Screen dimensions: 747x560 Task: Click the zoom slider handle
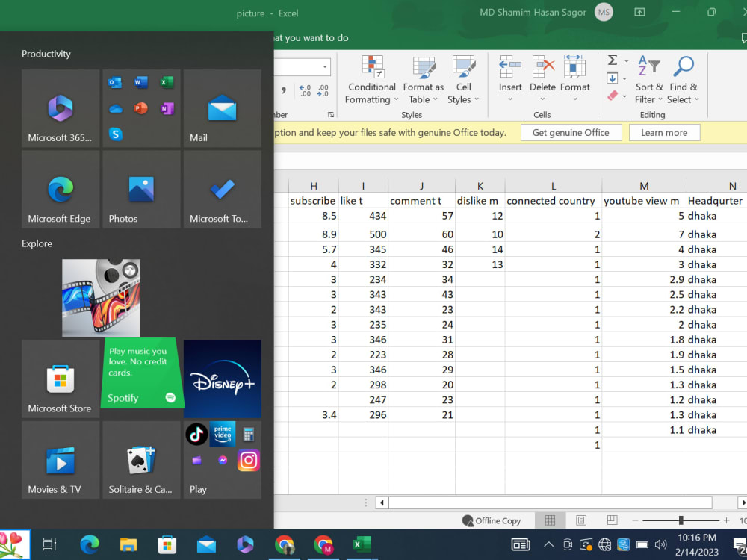click(681, 520)
